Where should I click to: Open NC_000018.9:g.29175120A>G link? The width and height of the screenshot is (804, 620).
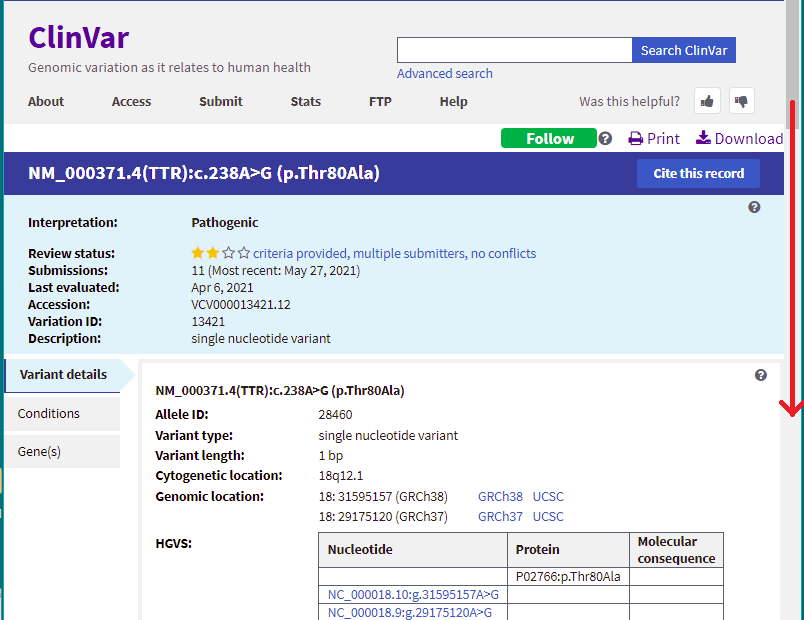[x=410, y=612]
